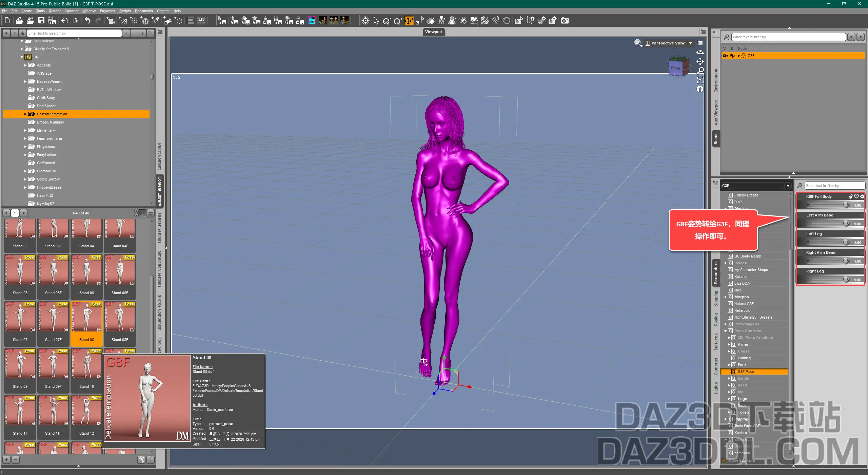Click the Render camera icon in the toolbar
Image resolution: width=868 pixels, height=475 pixels.
coord(565,21)
